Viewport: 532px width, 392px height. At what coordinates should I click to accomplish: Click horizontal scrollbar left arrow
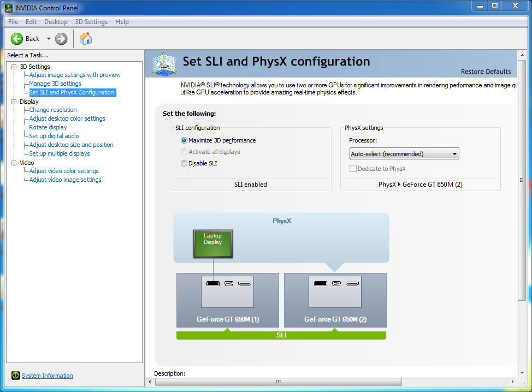[150, 382]
